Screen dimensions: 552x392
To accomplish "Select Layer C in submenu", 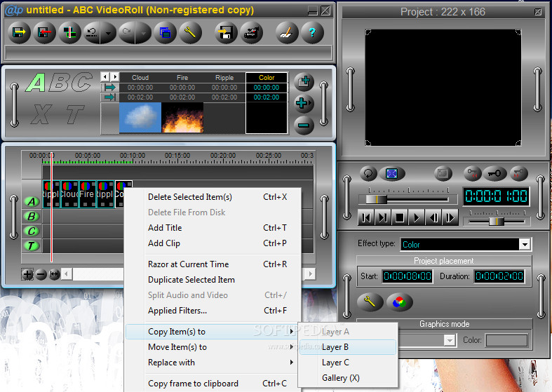I will pos(348,363).
